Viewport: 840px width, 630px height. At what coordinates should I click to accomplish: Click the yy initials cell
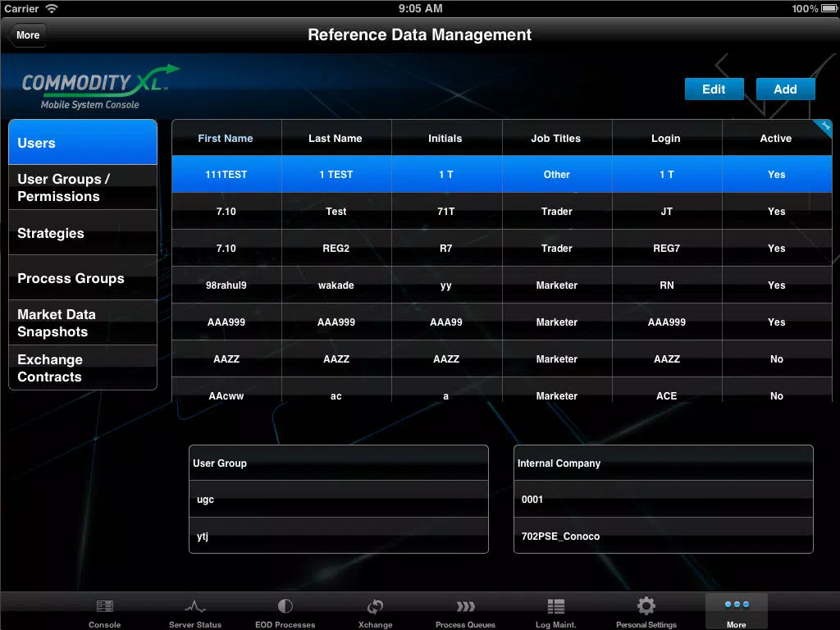point(446,285)
